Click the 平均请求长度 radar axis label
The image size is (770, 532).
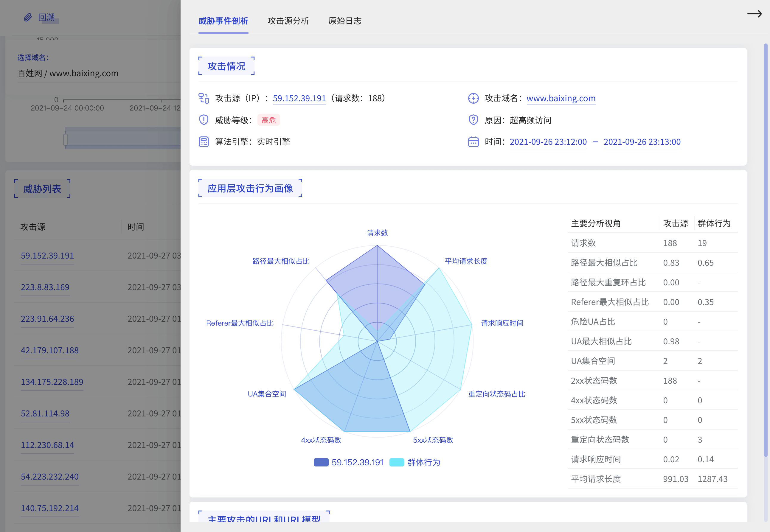tap(466, 261)
